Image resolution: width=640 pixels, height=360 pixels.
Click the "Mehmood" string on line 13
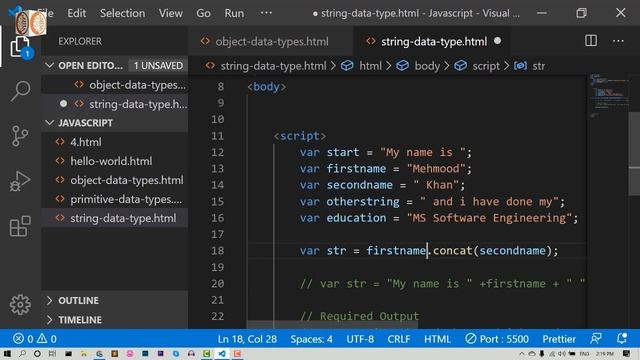pos(436,168)
